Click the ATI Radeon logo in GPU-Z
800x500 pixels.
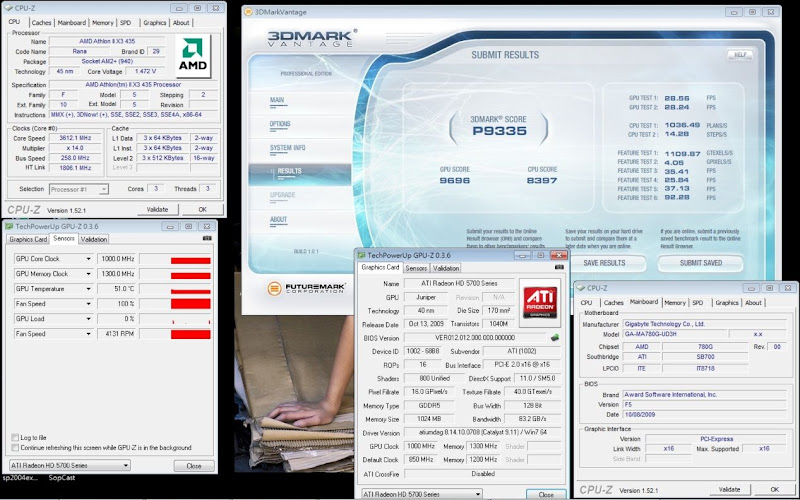pyautogui.click(x=540, y=303)
